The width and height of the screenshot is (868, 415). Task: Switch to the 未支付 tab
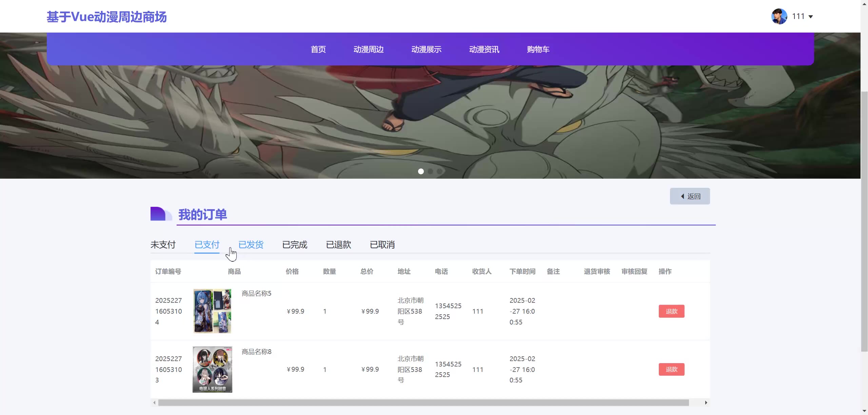tap(163, 244)
